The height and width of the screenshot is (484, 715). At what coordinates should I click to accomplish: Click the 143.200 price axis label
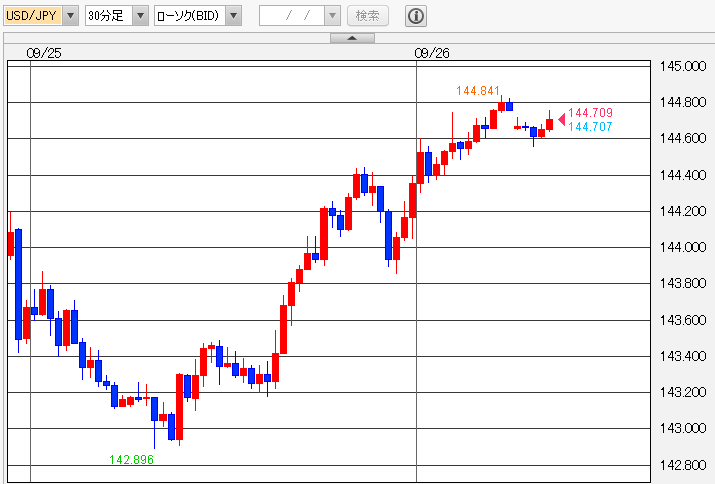coord(683,392)
